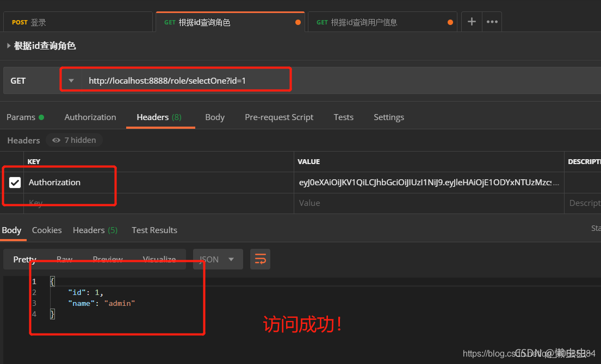The width and height of the screenshot is (601, 364).
Task: Open the Settings tab
Action: (389, 117)
